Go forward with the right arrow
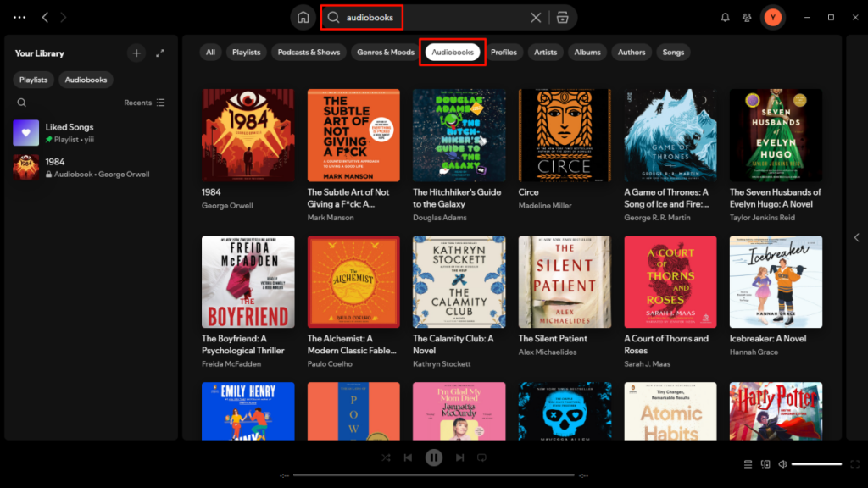 [63, 18]
